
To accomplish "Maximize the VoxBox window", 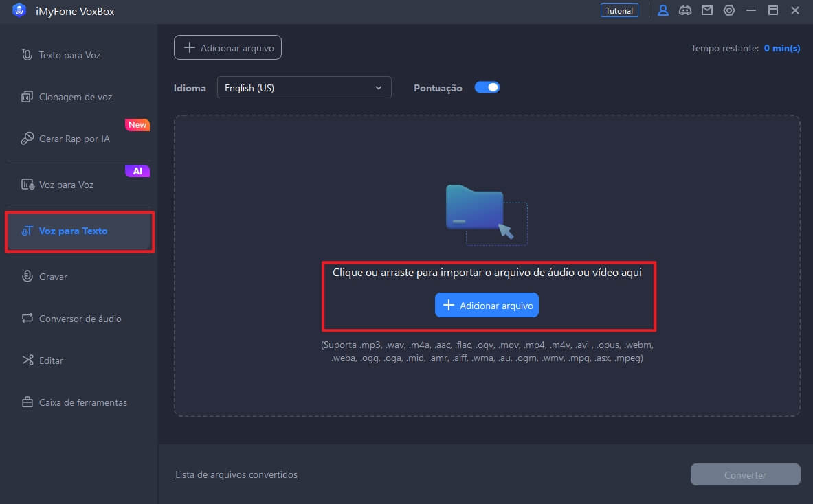I will pos(772,10).
